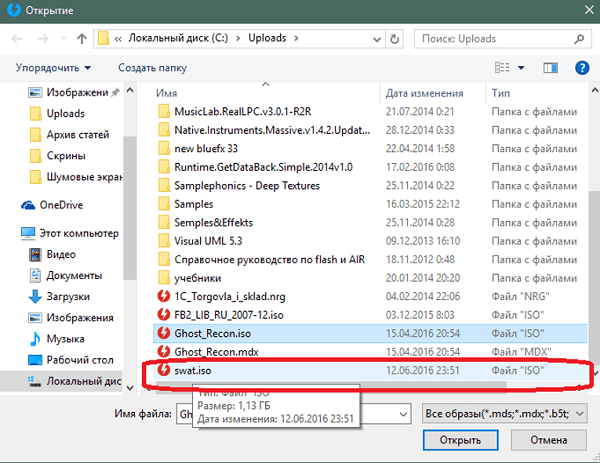Select MusicLab.RealLPC.v3.0.1-R2R folder icon

click(x=164, y=111)
